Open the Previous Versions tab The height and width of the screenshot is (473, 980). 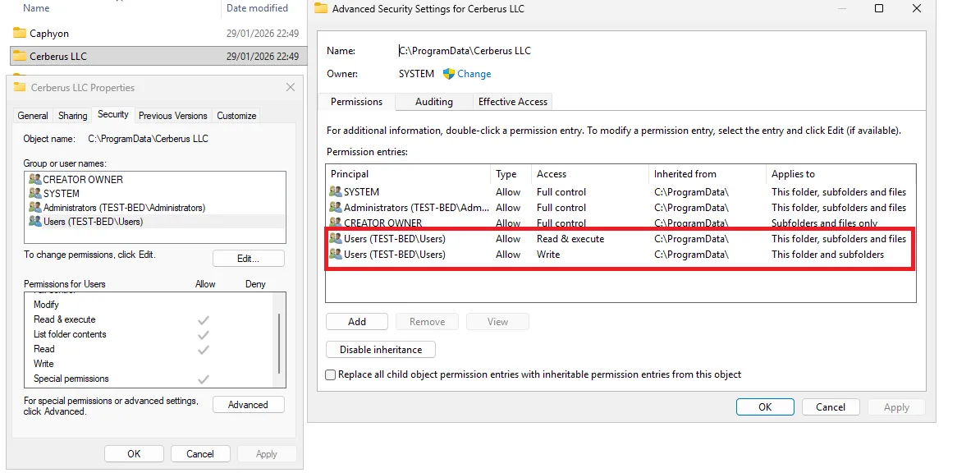172,116
